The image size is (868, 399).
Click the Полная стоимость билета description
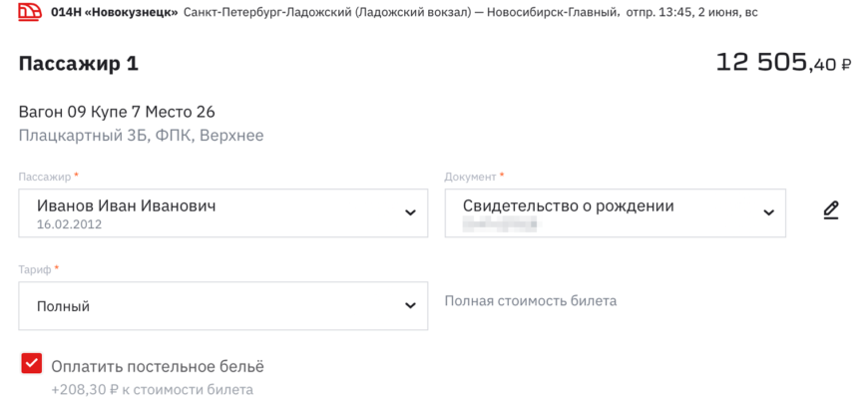tap(531, 301)
